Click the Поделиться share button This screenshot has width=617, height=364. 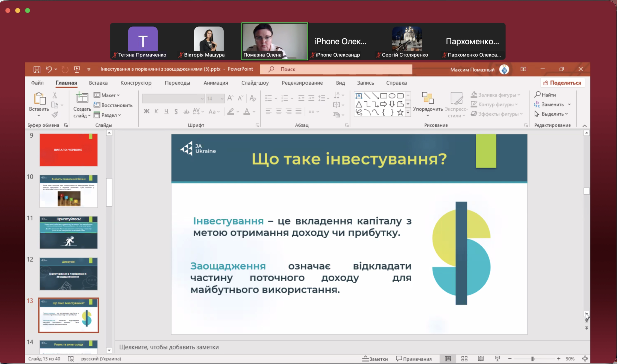point(562,83)
